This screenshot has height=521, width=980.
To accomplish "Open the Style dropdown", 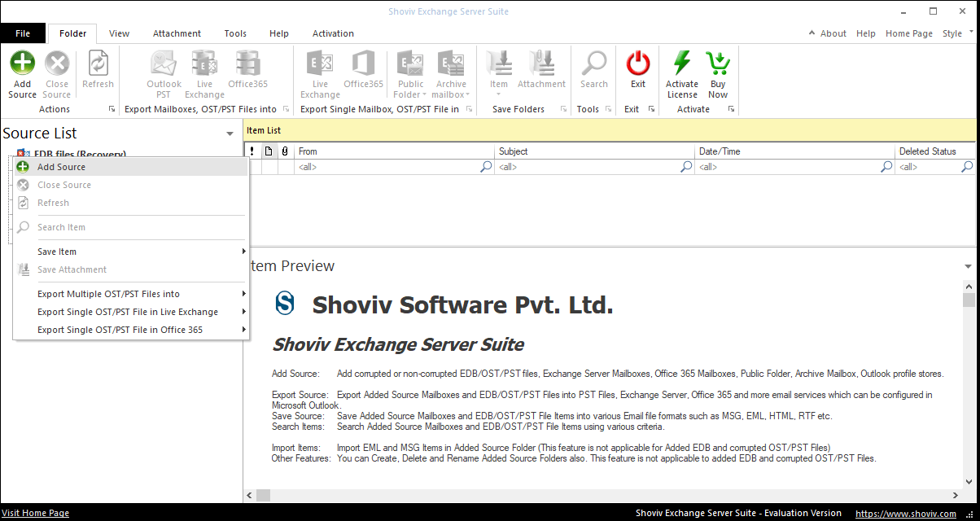I will coord(957,33).
